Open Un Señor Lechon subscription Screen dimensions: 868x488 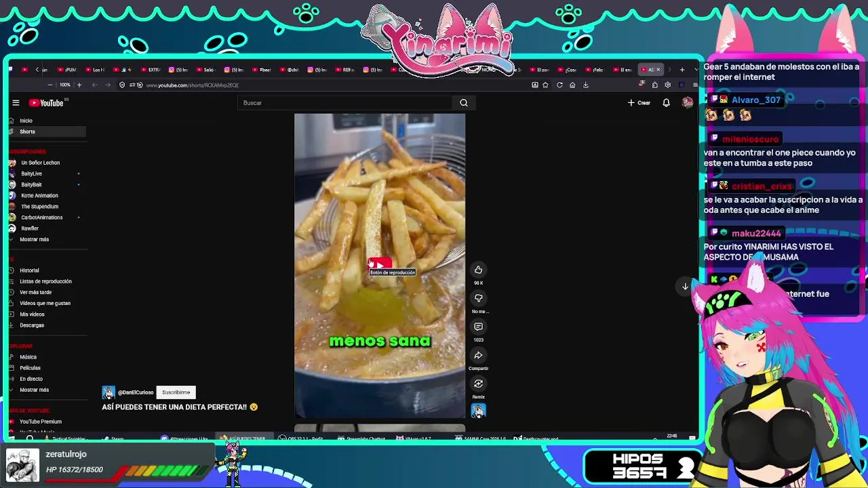click(40, 163)
